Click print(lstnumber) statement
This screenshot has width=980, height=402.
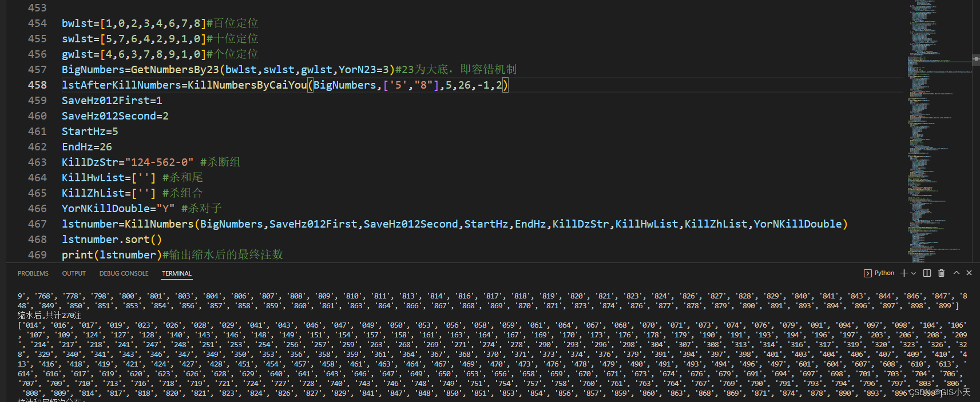(x=112, y=254)
